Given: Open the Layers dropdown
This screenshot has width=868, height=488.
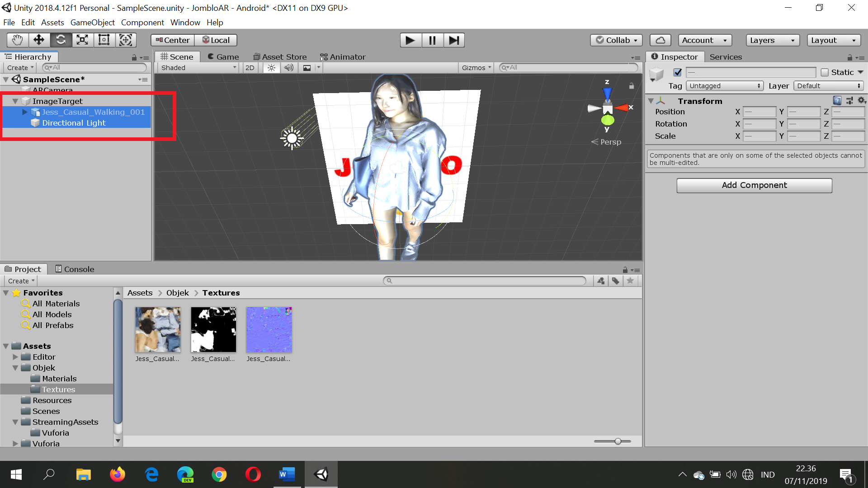Looking at the screenshot, I should (772, 40).
